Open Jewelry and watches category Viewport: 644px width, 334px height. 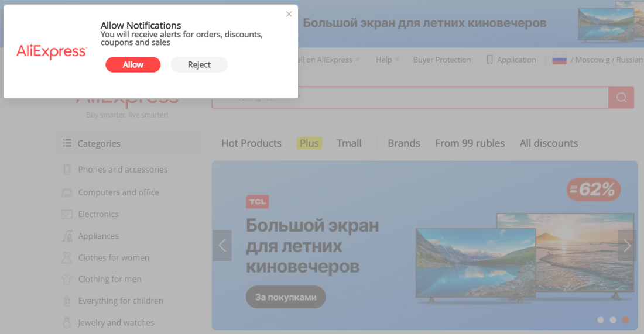coord(117,322)
